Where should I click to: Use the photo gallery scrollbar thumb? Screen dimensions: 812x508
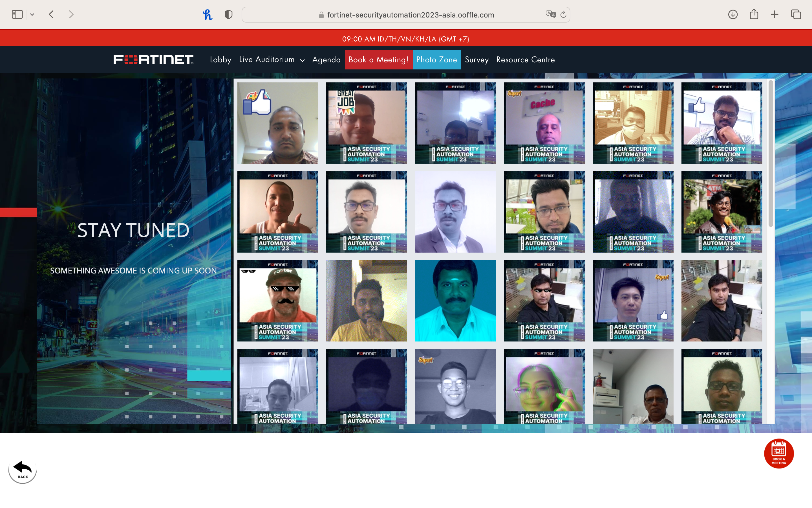771,154
